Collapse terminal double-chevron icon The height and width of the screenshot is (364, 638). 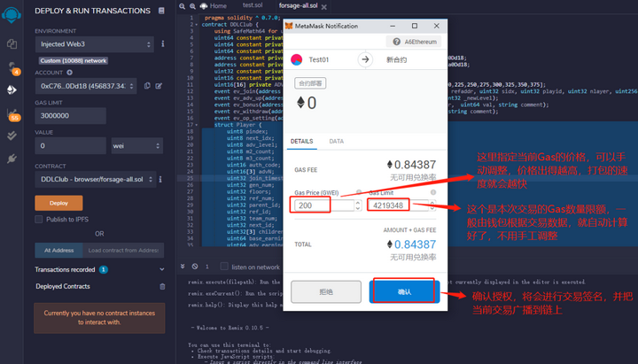tap(183, 267)
